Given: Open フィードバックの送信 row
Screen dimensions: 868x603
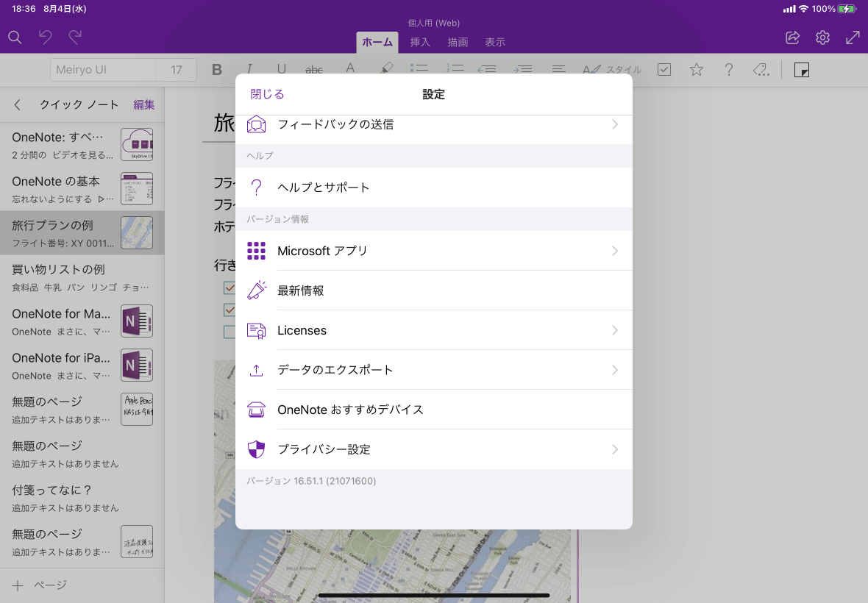Looking at the screenshot, I should 433,124.
